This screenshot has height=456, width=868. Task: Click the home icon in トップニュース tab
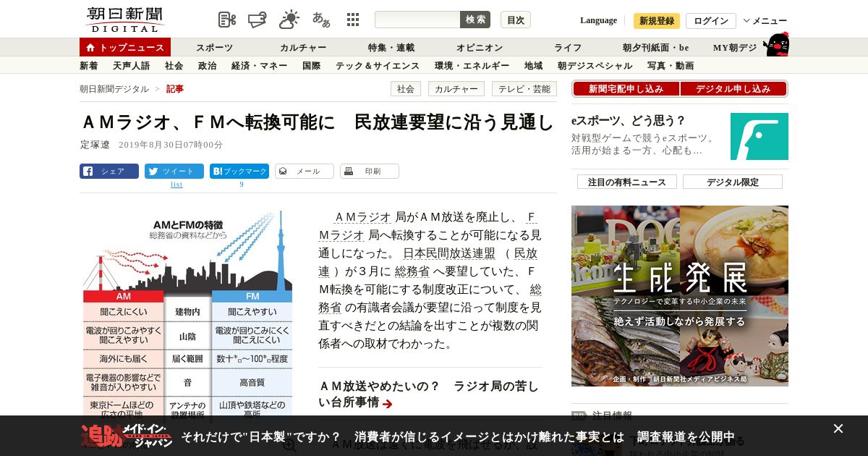click(x=90, y=48)
